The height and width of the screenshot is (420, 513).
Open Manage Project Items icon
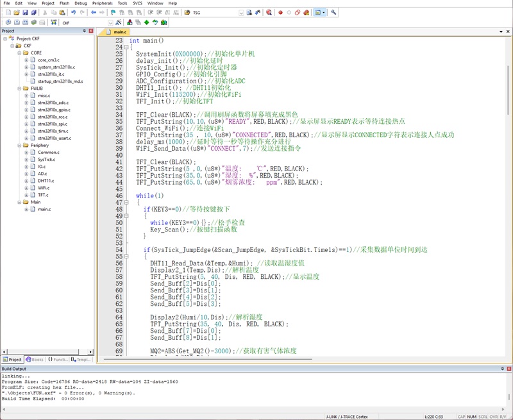[130, 22]
